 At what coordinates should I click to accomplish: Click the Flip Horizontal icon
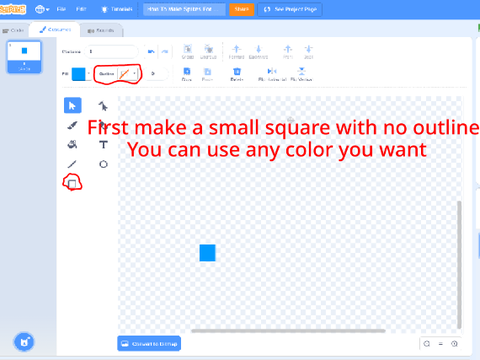(272, 74)
